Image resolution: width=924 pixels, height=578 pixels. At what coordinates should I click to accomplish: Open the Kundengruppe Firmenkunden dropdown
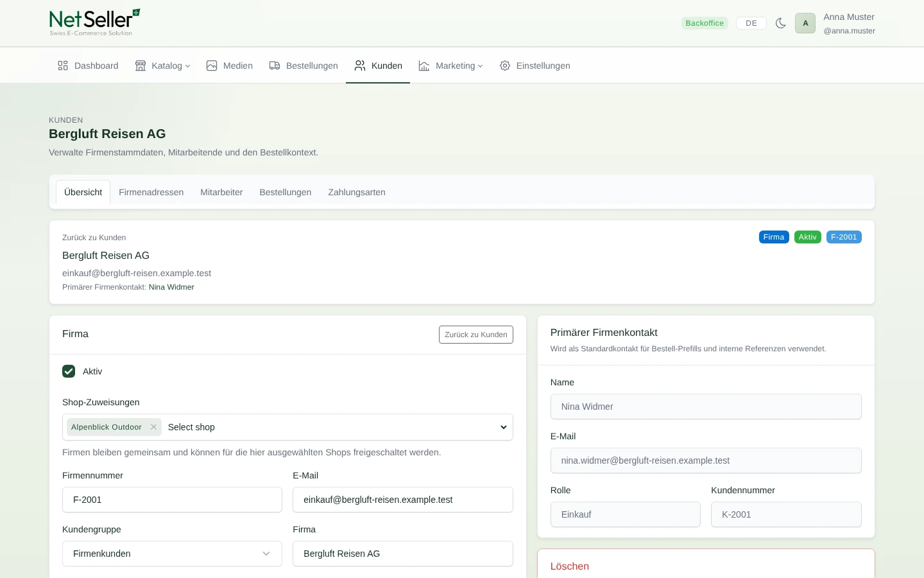[x=172, y=554]
